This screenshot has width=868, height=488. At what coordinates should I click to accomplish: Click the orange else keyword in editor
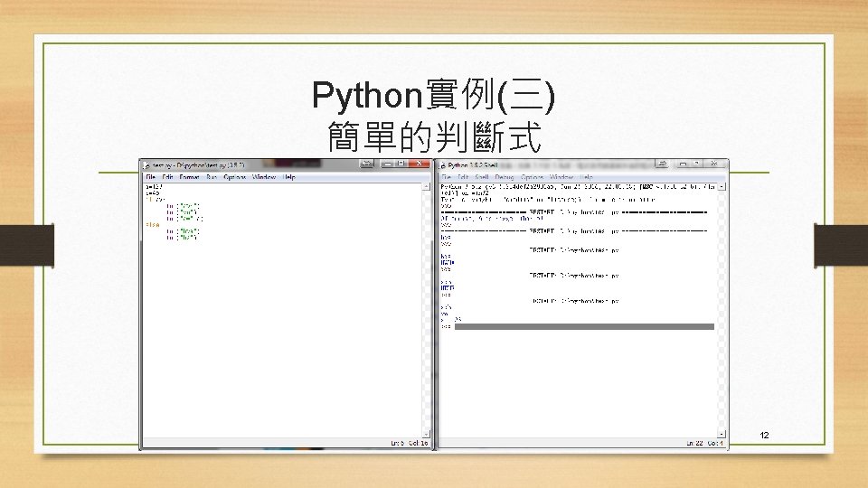point(152,225)
